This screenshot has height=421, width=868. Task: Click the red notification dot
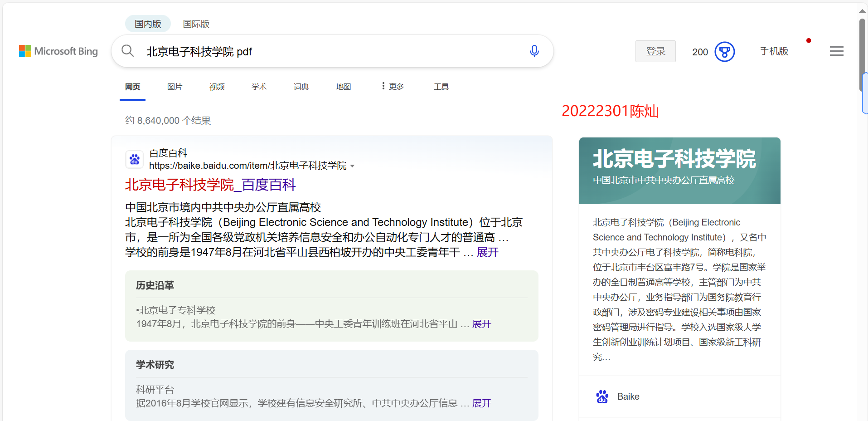tap(808, 41)
